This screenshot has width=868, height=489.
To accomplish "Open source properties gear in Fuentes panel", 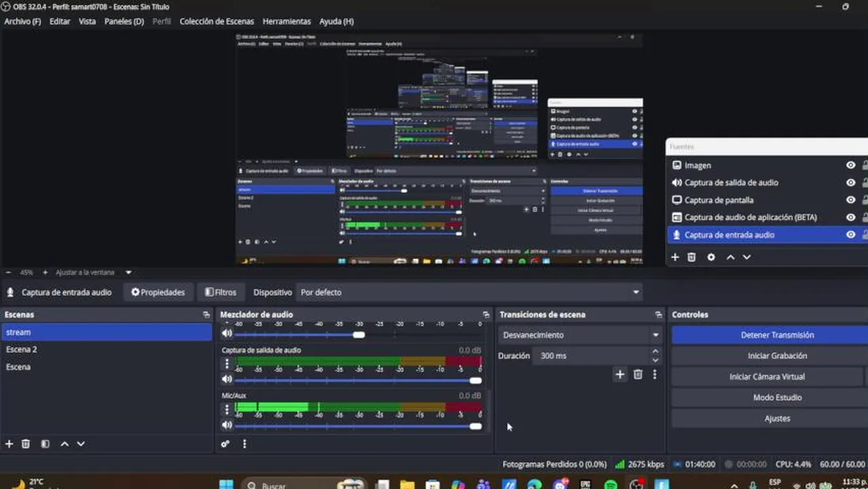I will [x=711, y=257].
